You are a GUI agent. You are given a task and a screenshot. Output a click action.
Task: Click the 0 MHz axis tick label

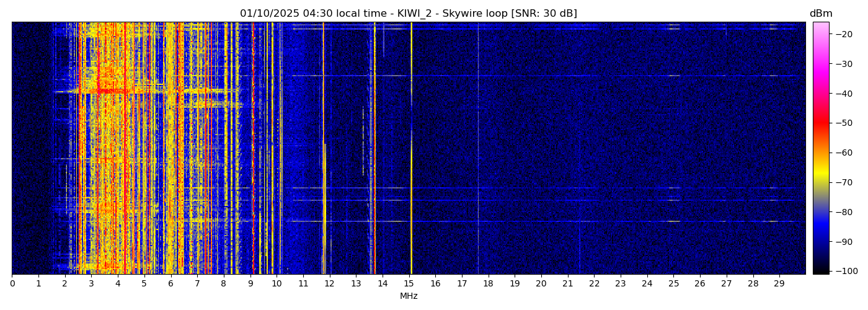pos(12,284)
